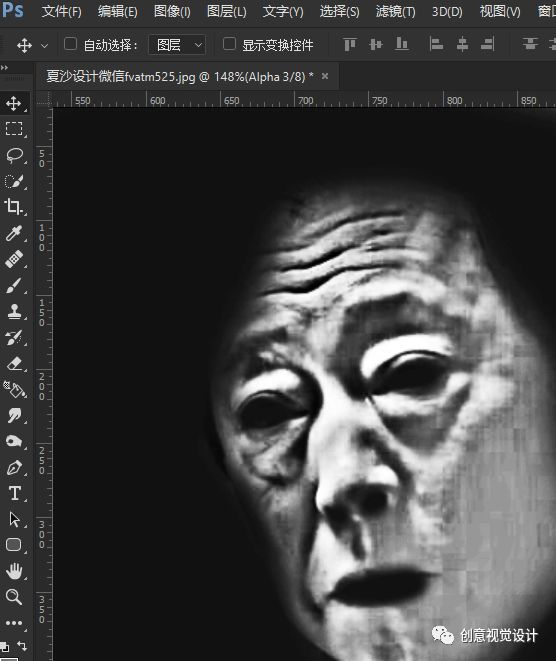
Task: Select the Sponge tool
Action: point(14,441)
